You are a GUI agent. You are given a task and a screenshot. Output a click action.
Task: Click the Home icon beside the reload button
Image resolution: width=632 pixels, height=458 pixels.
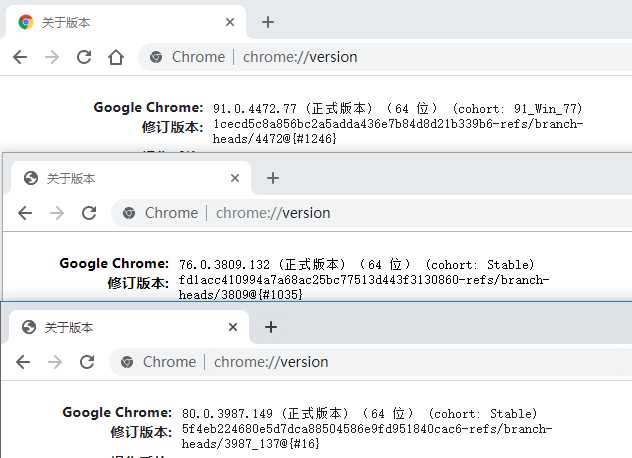point(116,57)
